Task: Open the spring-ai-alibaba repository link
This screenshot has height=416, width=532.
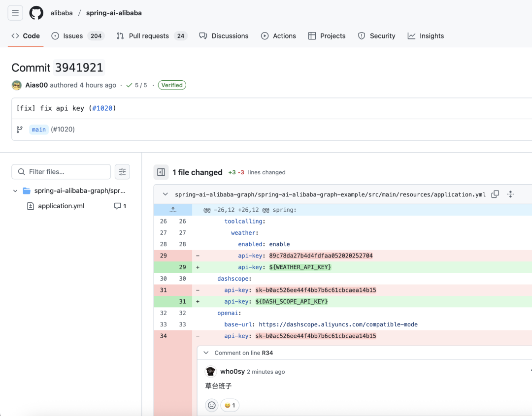Action: (x=114, y=13)
